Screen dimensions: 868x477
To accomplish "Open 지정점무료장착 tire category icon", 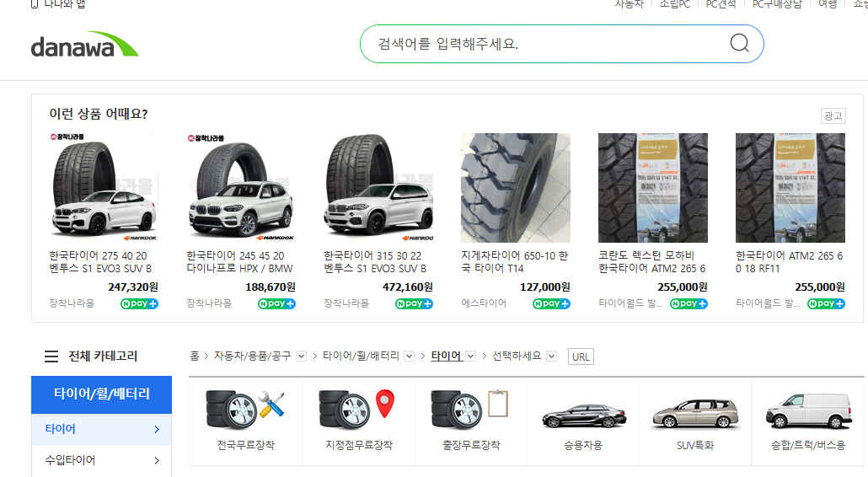I will [357, 410].
